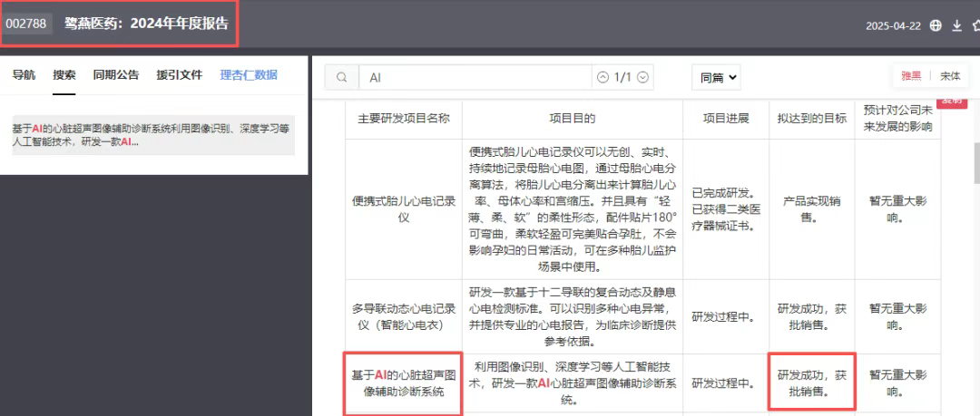Click the search magnifier icon

tap(342, 77)
